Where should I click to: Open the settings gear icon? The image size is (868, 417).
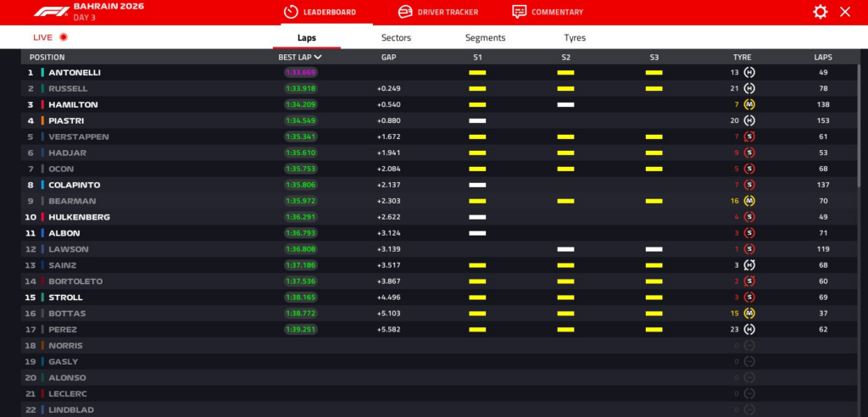pyautogui.click(x=820, y=12)
